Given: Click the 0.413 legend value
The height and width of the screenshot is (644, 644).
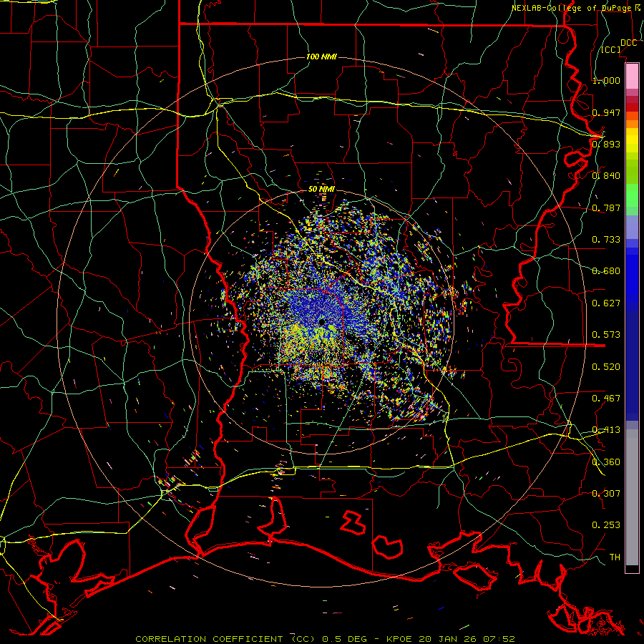Looking at the screenshot, I should tap(606, 430).
